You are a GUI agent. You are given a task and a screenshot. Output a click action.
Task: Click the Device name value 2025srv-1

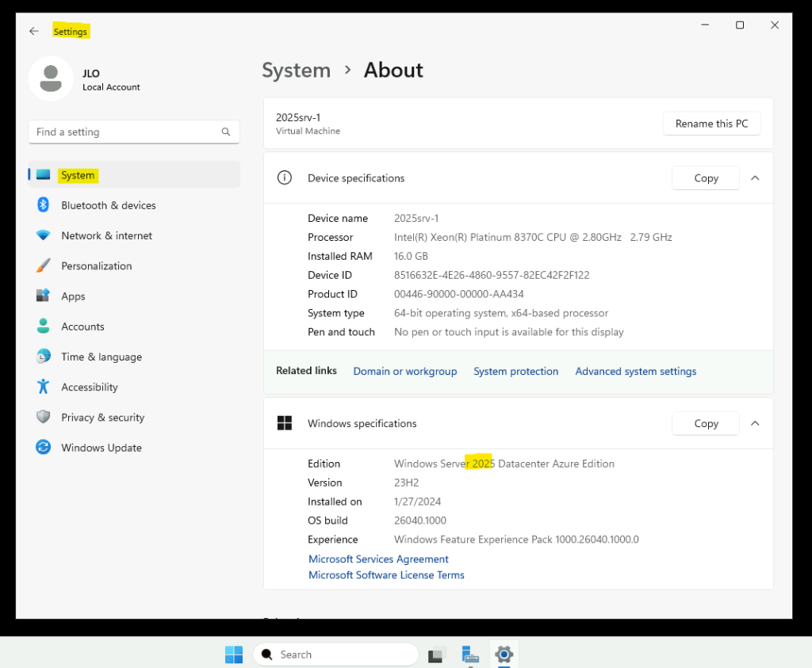(416, 219)
